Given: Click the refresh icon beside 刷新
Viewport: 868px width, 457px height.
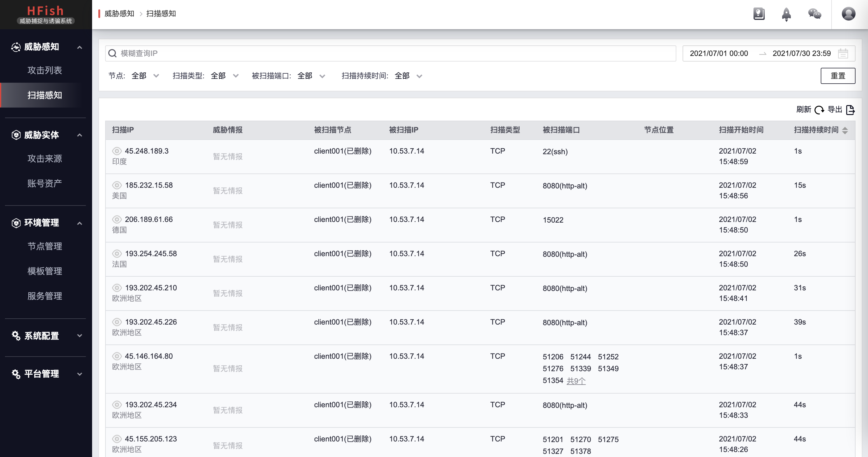Looking at the screenshot, I should click(x=819, y=110).
